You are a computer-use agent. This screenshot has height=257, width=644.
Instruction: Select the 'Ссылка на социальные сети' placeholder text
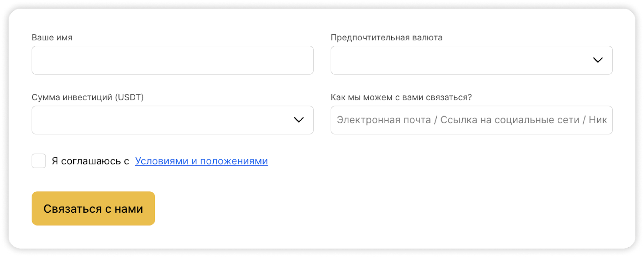point(510,120)
